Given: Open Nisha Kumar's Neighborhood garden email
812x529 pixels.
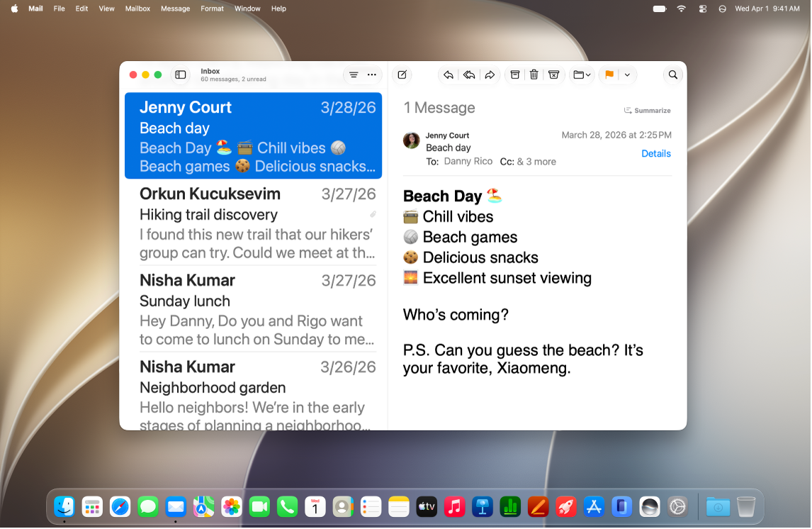Looking at the screenshot, I should (x=253, y=391).
